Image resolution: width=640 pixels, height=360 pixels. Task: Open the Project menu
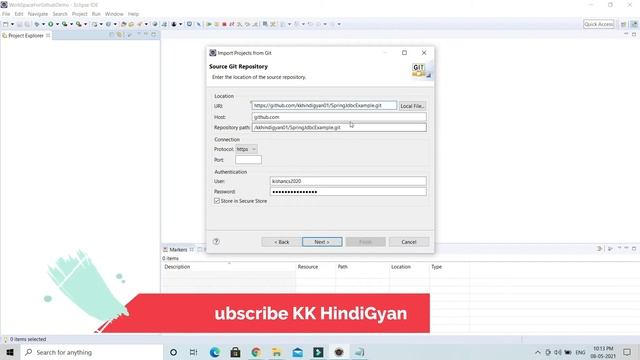[80, 14]
